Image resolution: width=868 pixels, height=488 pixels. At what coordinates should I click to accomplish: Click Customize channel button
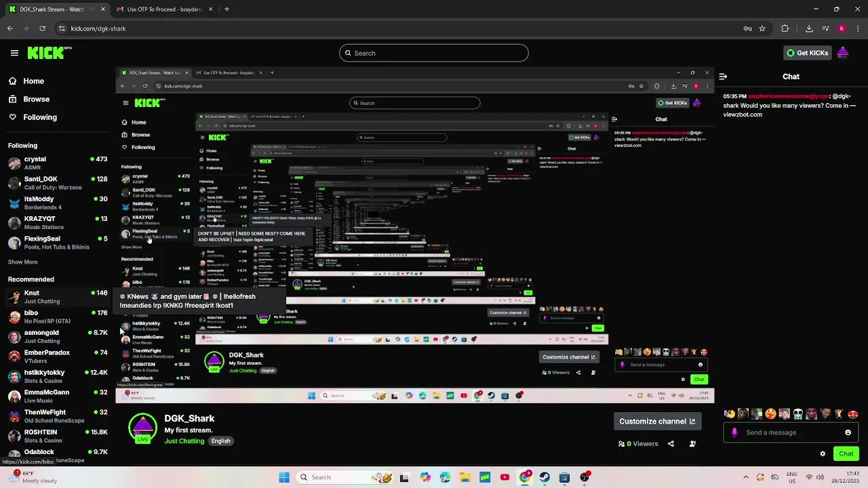[x=657, y=422]
